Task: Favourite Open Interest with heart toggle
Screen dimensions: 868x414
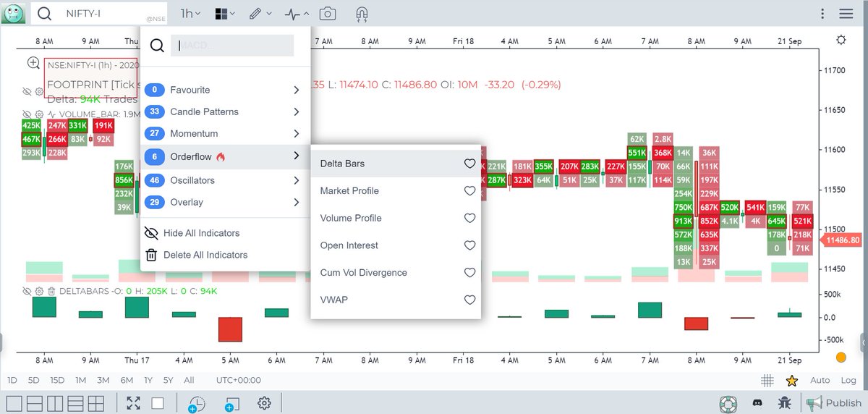Action: pyautogui.click(x=469, y=245)
